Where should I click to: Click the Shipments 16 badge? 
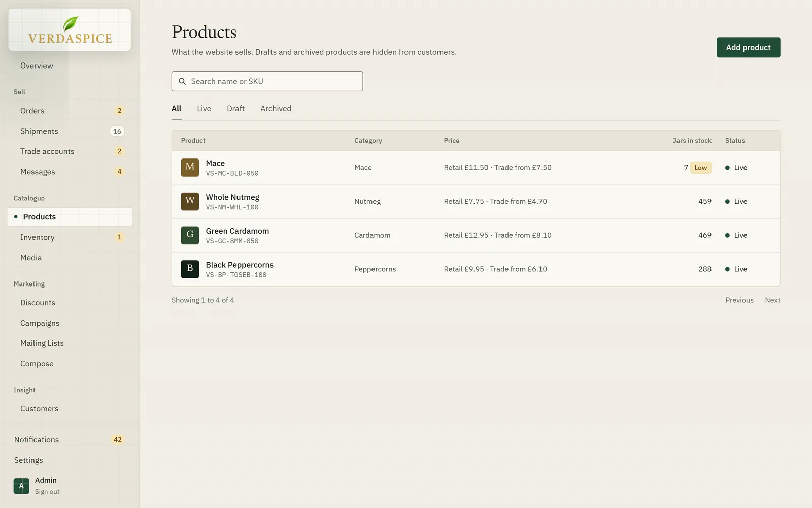(117, 131)
